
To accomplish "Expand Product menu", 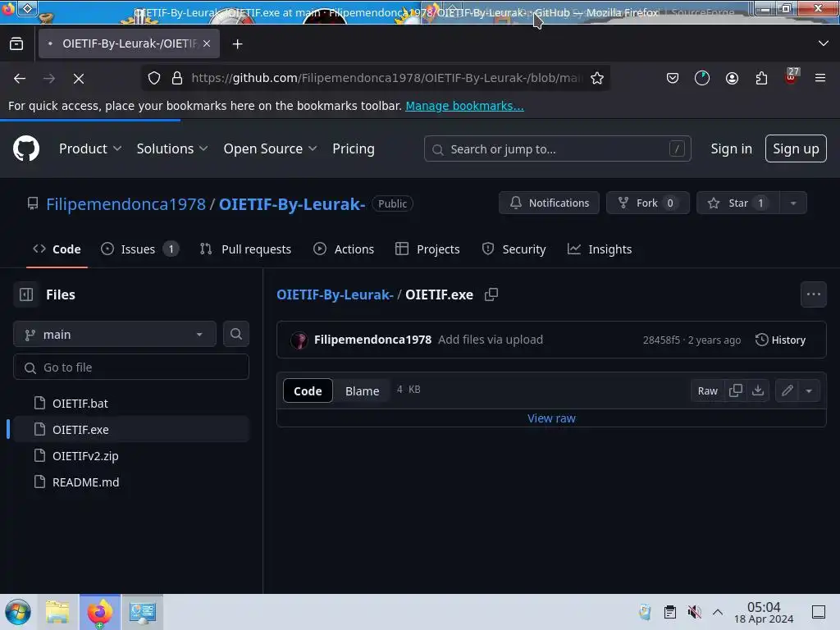I will [x=90, y=148].
